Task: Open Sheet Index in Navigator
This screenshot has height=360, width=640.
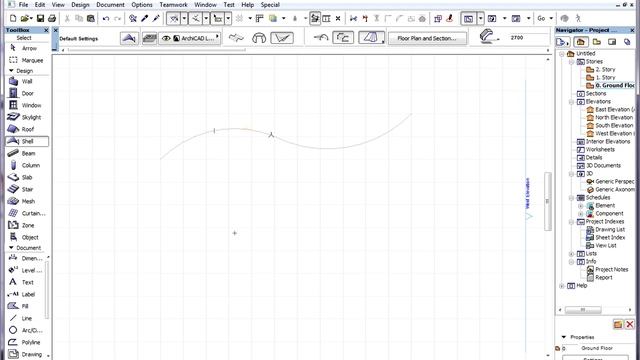Action: tap(606, 238)
